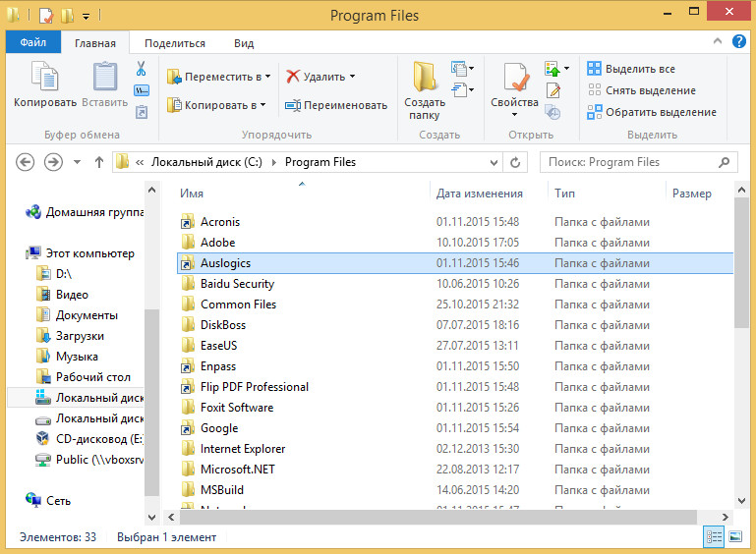Viewport: 756px width, 554px height.
Task: Click the horizontal scrollbar right arrow
Action: [x=726, y=517]
